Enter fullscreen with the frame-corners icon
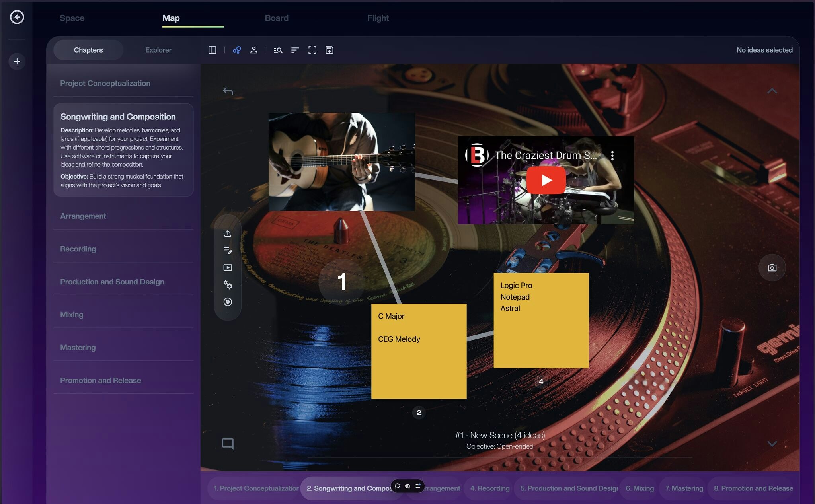The width and height of the screenshot is (815, 504). pos(312,50)
